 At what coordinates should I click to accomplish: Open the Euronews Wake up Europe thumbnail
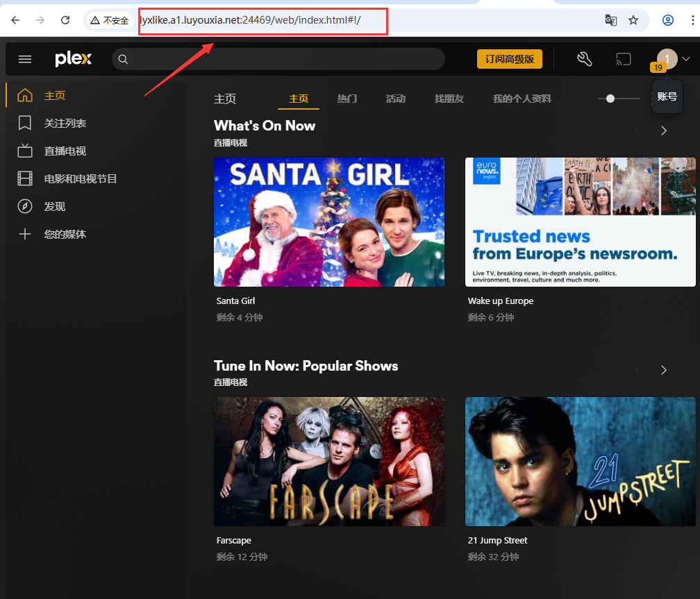pos(581,222)
